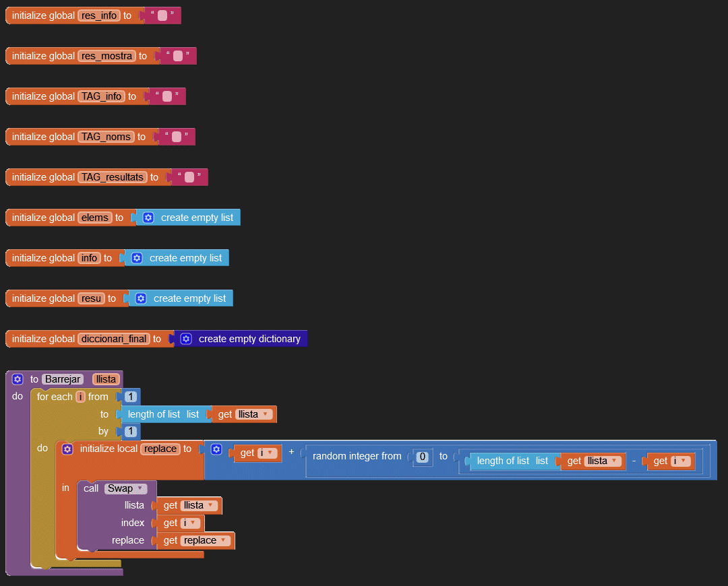Rename the Barrejar procedure name field
The image size is (728, 586).
coord(63,379)
